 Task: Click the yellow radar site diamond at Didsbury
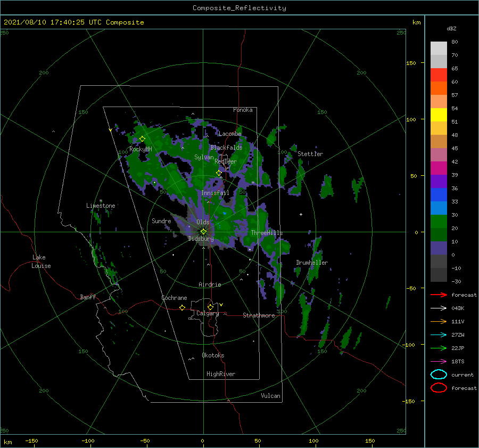pyautogui.click(x=203, y=232)
